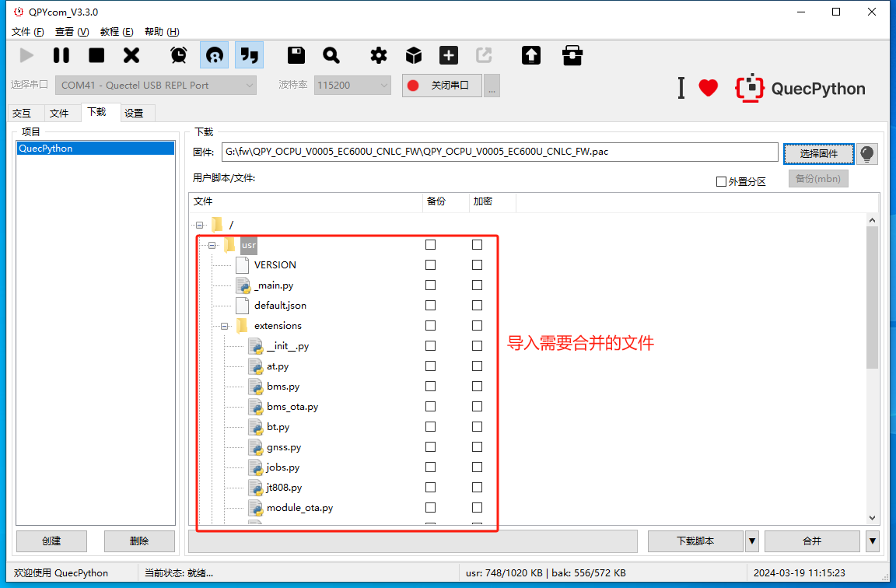Check the 外置分区 checkbox

coord(721,182)
